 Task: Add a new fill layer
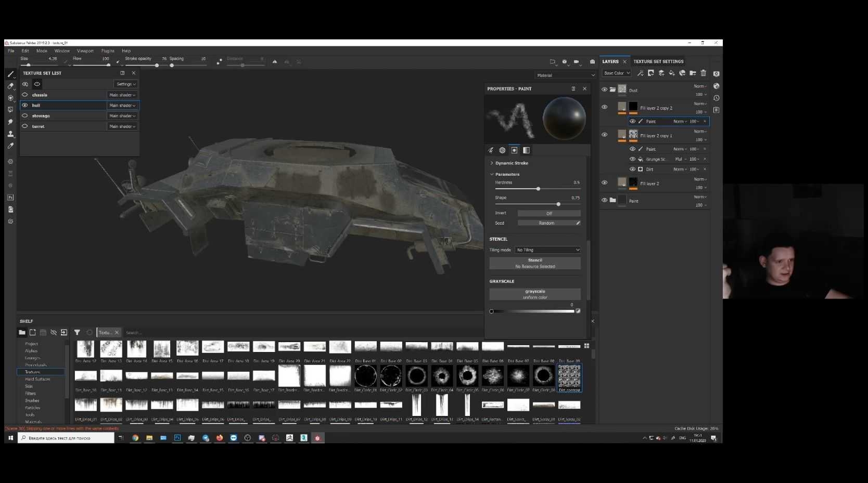(x=672, y=73)
